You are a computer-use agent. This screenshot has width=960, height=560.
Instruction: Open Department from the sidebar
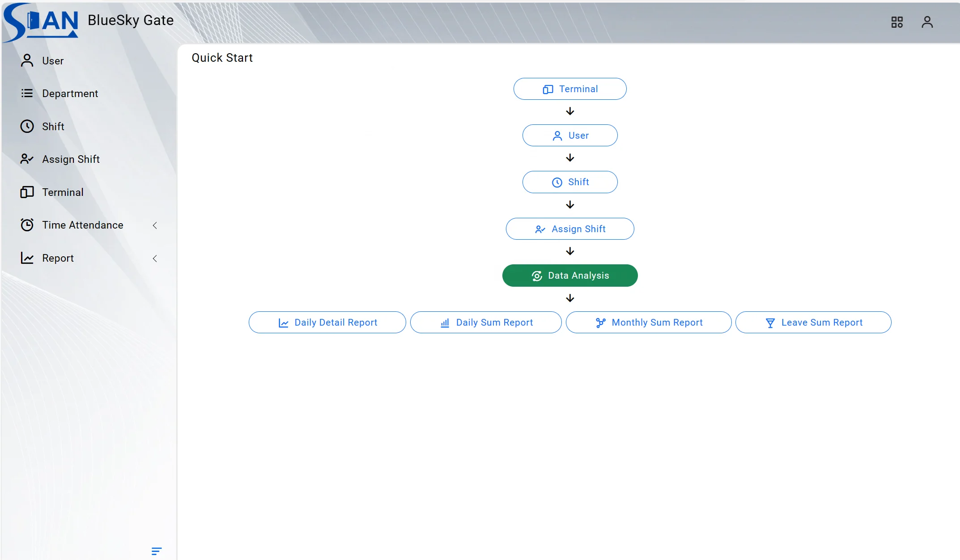coord(70,93)
